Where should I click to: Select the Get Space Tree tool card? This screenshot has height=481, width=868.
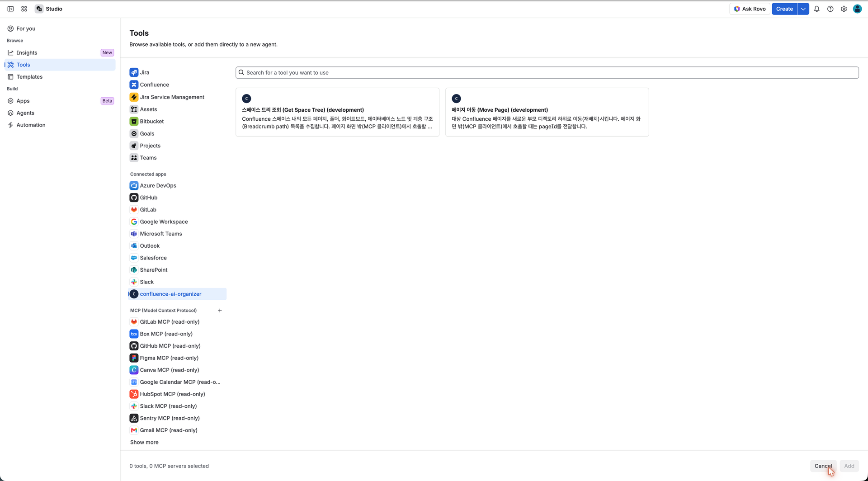[337, 112]
